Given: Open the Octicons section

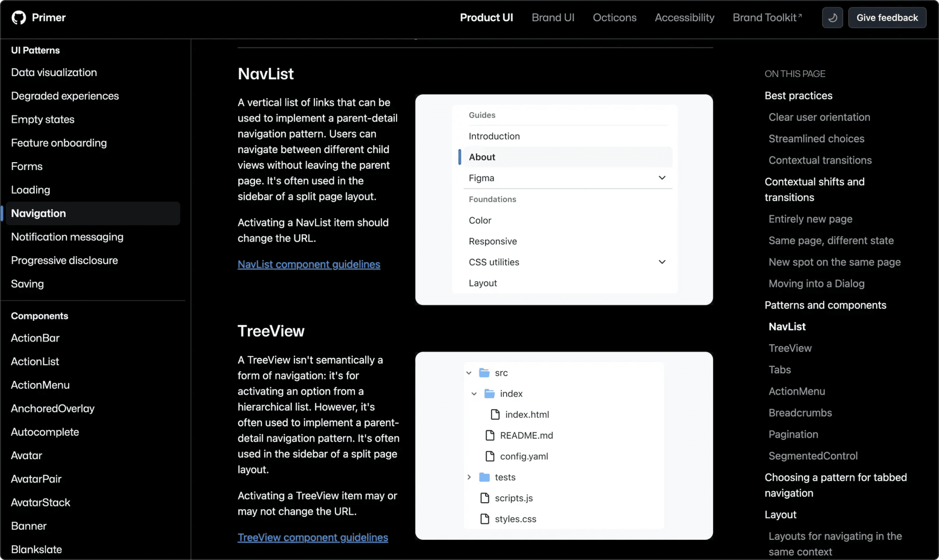Looking at the screenshot, I should [614, 18].
